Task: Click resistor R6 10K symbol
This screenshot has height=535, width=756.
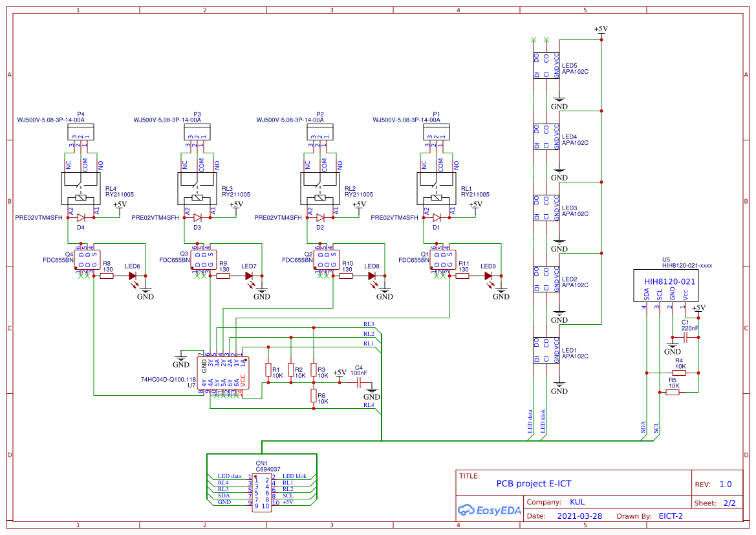Action: click(313, 396)
